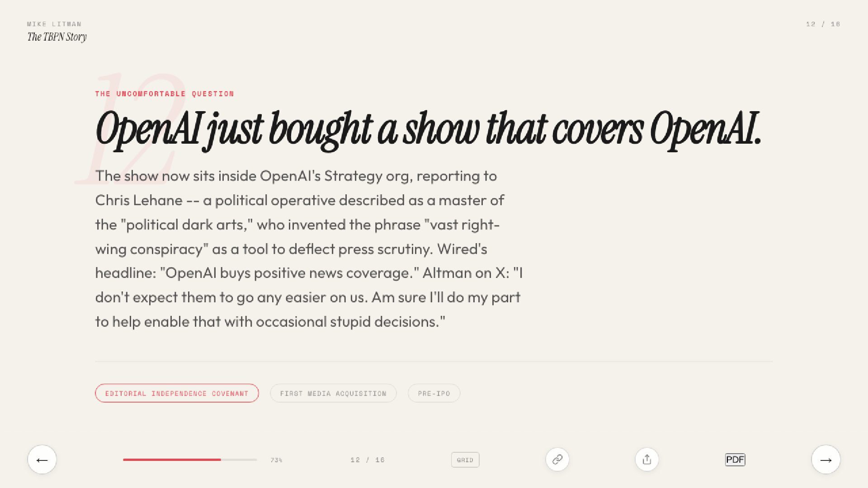The width and height of the screenshot is (868, 488).
Task: Open the share icon button
Action: tap(647, 460)
